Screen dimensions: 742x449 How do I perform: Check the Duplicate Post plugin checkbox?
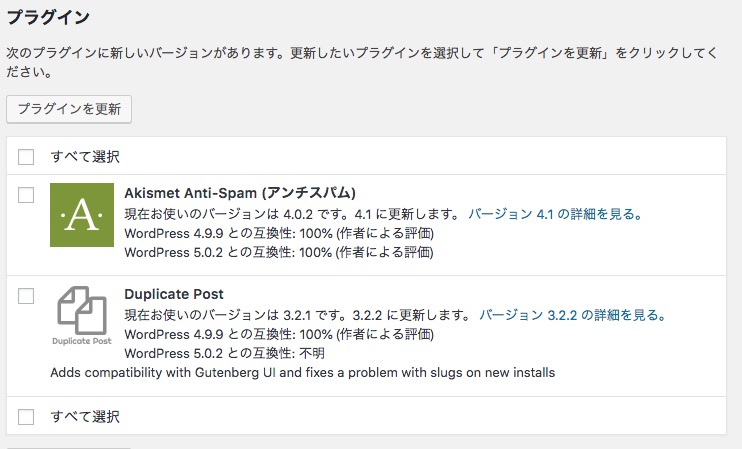(26, 296)
